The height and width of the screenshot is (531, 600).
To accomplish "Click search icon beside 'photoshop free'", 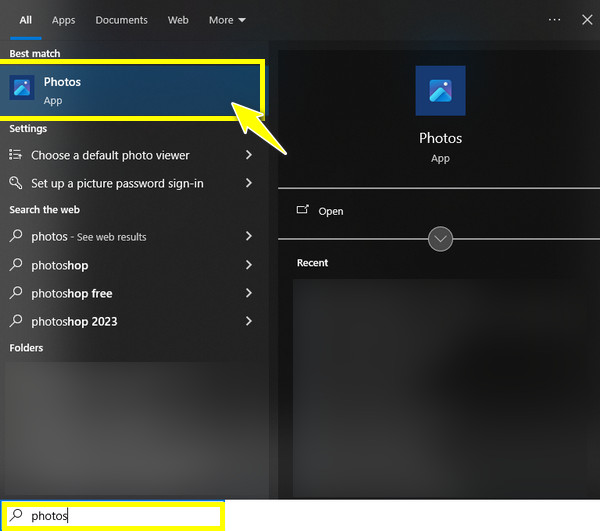I will [x=16, y=292].
